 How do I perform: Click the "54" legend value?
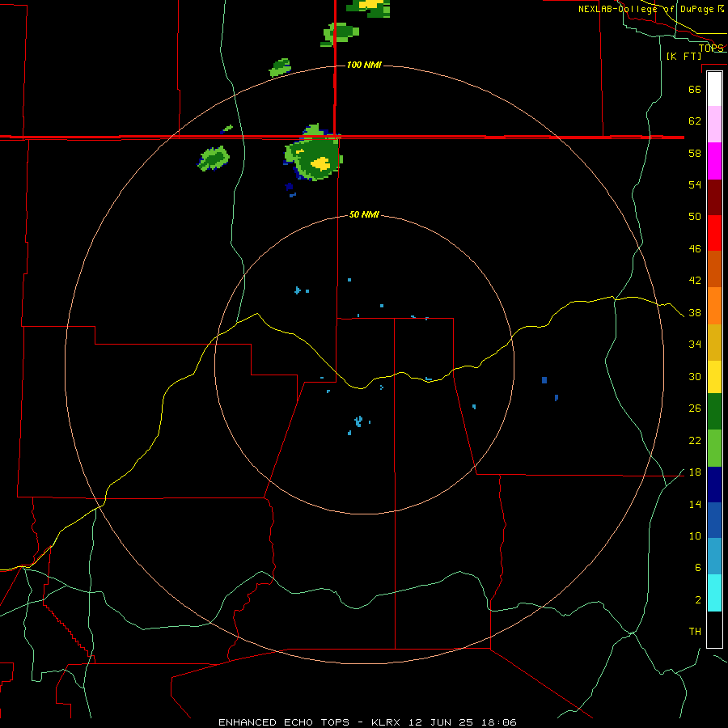(x=695, y=184)
